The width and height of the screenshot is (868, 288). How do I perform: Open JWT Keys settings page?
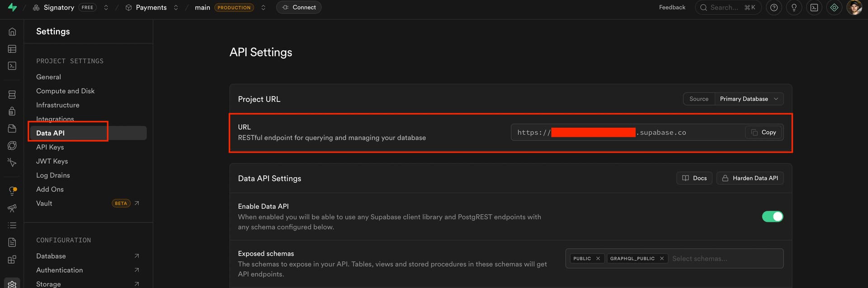(x=52, y=161)
